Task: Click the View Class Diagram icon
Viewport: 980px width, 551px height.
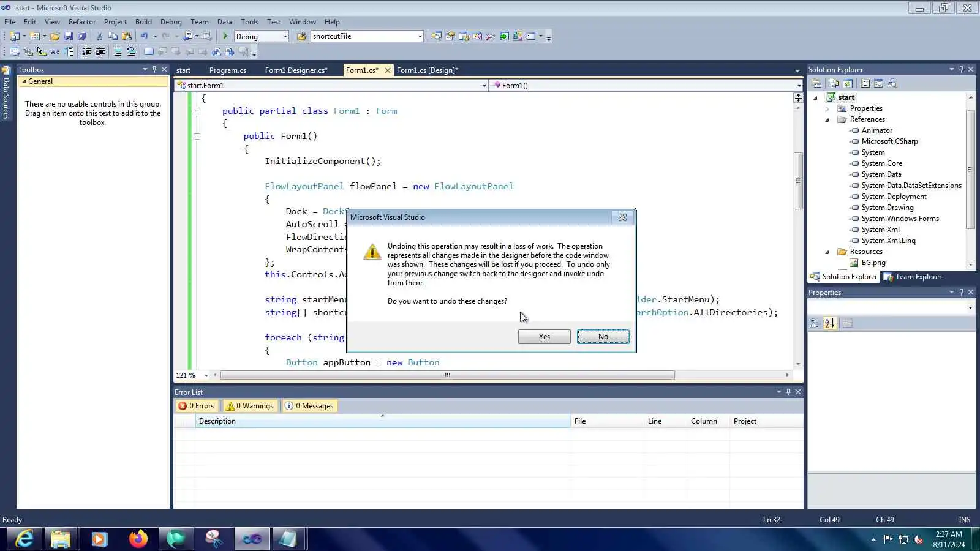Action: [x=892, y=83]
